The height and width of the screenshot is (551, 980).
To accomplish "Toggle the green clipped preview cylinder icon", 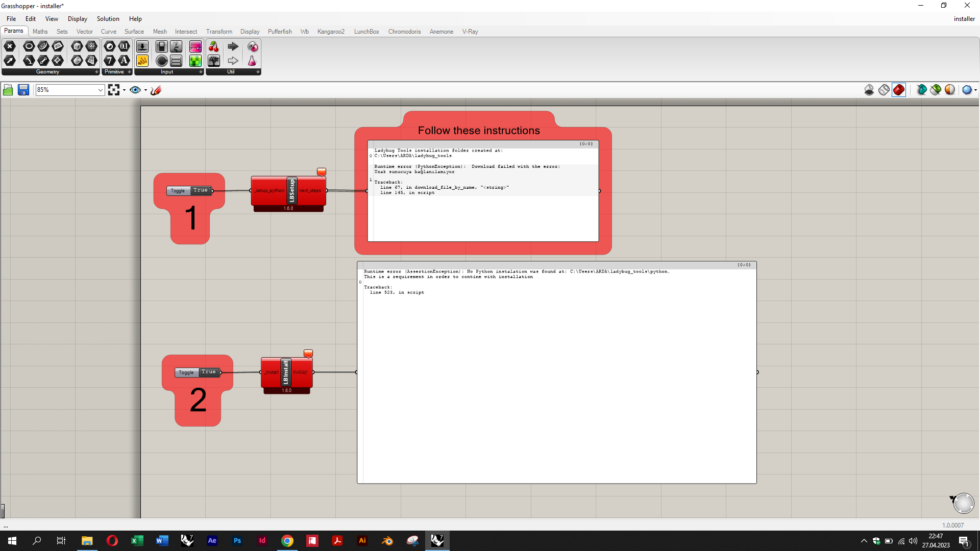I will pos(936,90).
